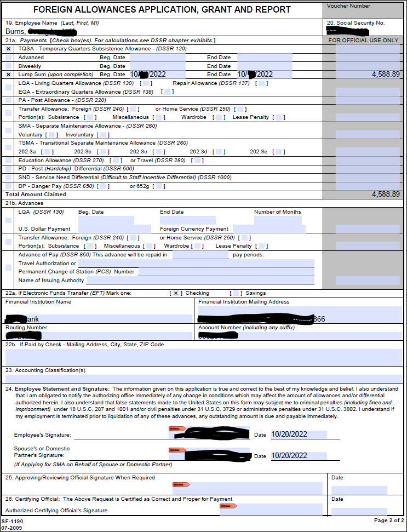Click the Biweekly Beg. Date field
This screenshot has height=532, width=407.
[x=158, y=66]
